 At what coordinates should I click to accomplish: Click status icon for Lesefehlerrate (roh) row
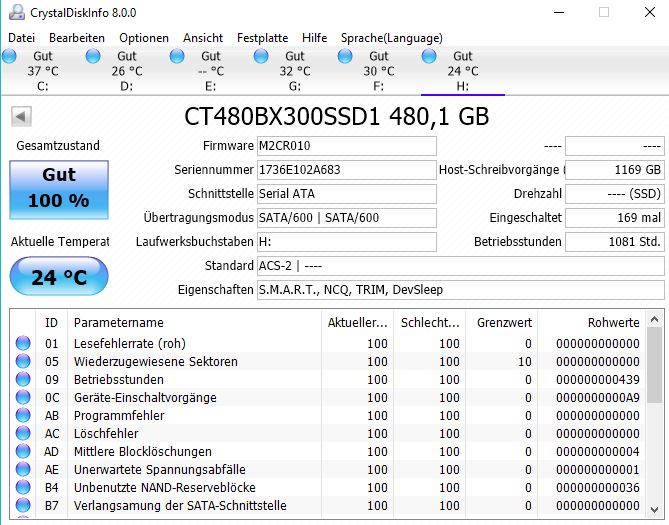(x=23, y=343)
